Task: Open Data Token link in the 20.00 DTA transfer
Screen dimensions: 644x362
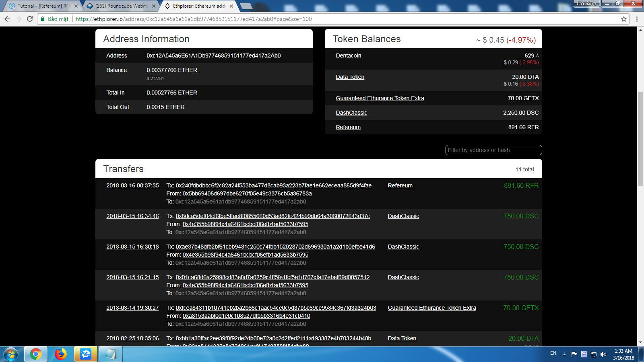Action: [402, 338]
